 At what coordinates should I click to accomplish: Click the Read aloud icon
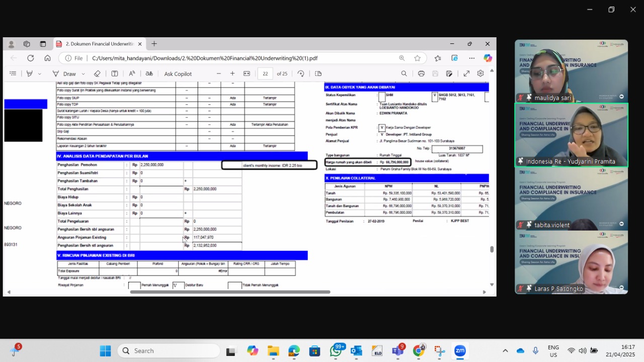click(x=132, y=74)
